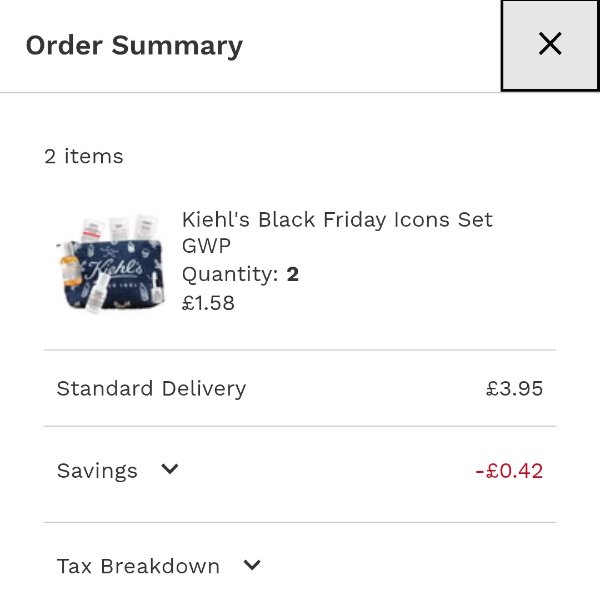Expand the Savings chevron arrow
This screenshot has height=600, width=600.
(170, 469)
